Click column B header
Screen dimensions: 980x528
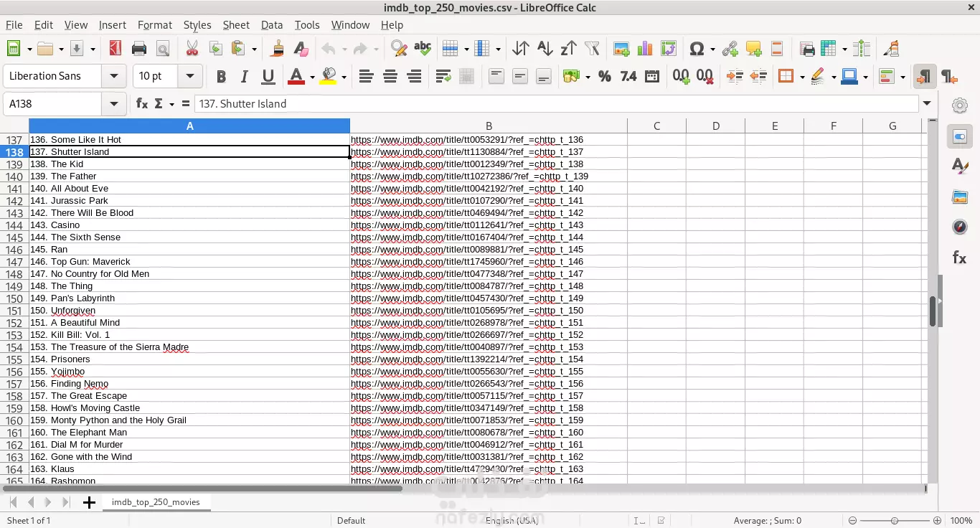click(489, 126)
